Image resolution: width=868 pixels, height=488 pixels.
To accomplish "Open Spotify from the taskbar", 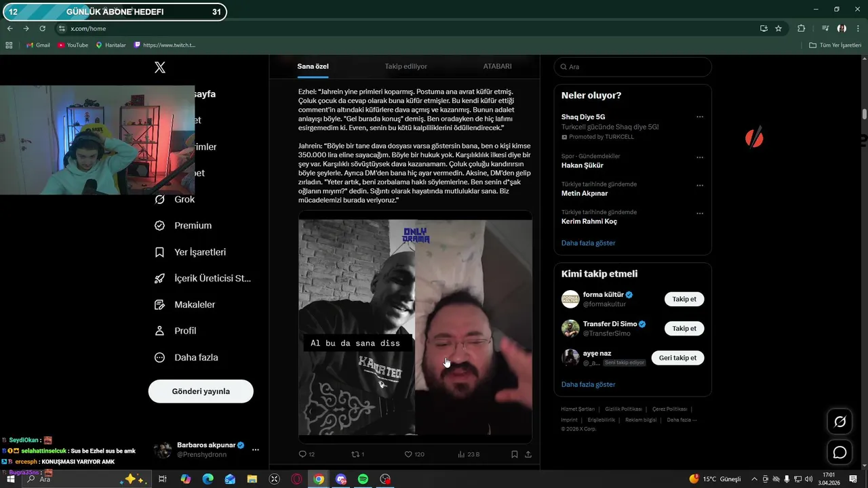I will [363, 479].
